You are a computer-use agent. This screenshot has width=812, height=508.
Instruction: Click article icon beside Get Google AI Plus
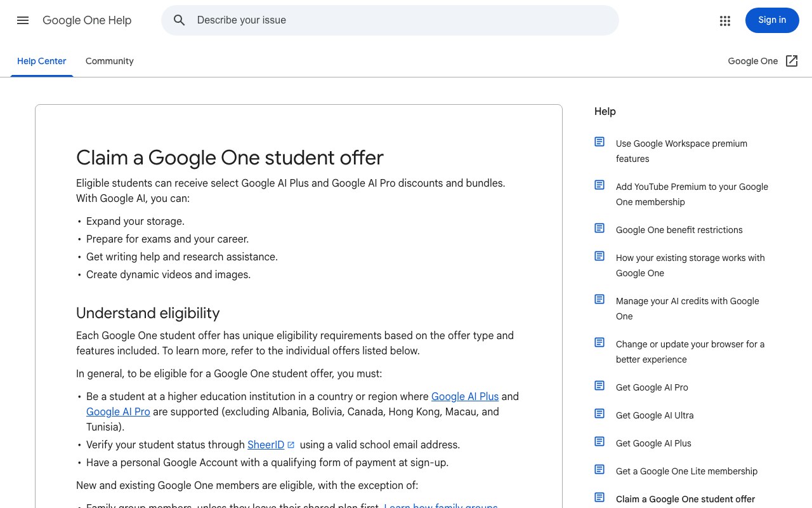pyautogui.click(x=599, y=441)
